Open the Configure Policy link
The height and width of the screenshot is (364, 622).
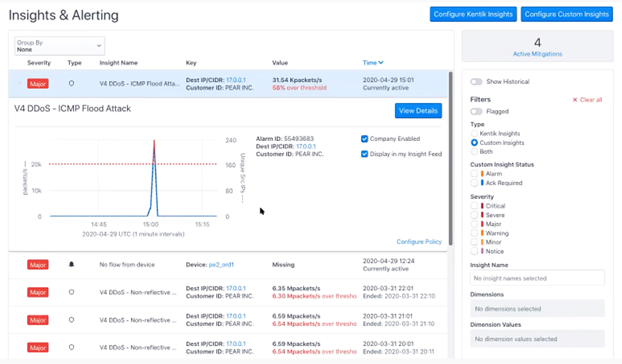[x=419, y=242]
